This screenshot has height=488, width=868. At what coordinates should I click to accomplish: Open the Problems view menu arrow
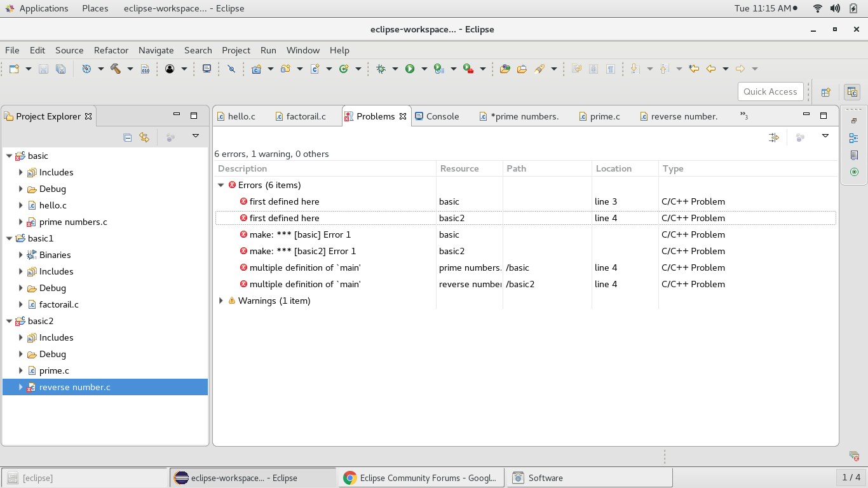pyautogui.click(x=825, y=136)
